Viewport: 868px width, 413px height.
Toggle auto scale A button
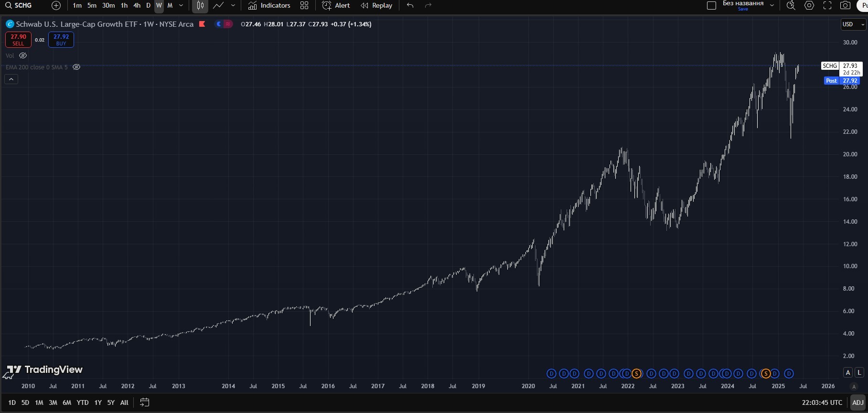pos(848,372)
